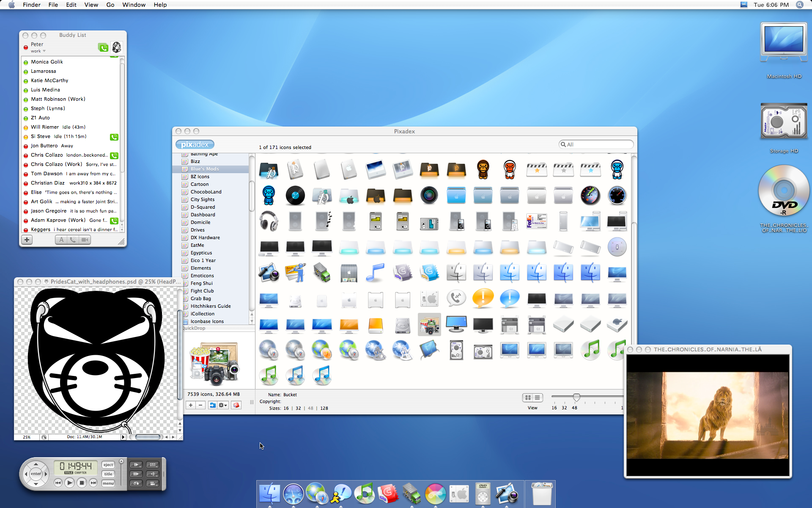This screenshot has width=812, height=508.
Task: Switch Pixadex to icon grid view
Action: 528,398
